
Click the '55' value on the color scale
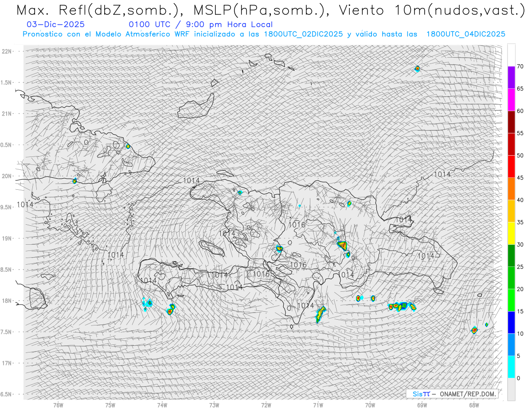click(520, 133)
